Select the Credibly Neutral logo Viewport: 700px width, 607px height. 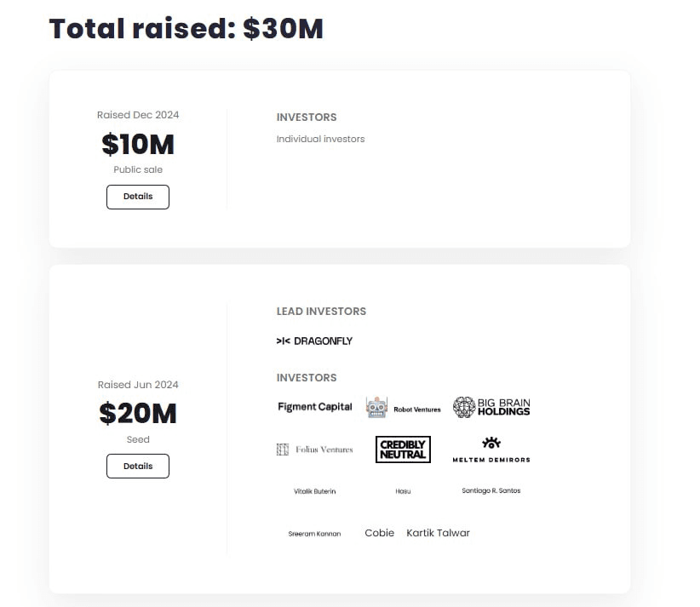pos(403,450)
